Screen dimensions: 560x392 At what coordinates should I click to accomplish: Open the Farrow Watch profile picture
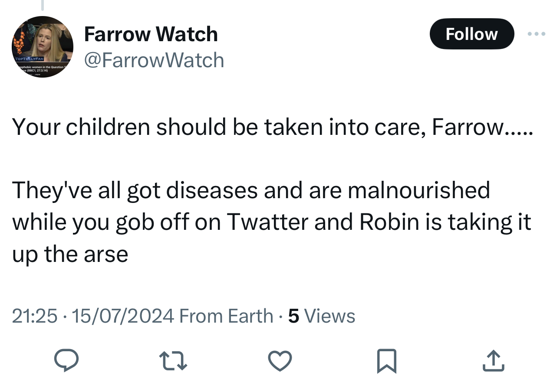(42, 47)
